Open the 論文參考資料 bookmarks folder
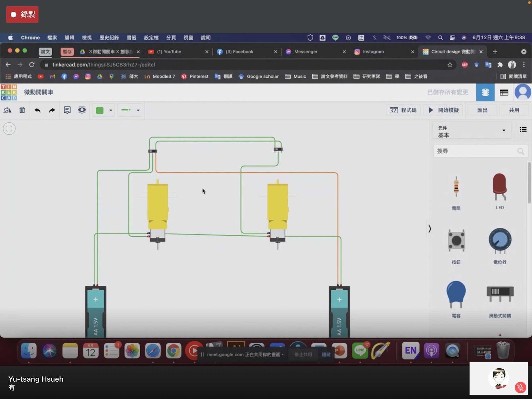This screenshot has height=399, width=532. 330,76
